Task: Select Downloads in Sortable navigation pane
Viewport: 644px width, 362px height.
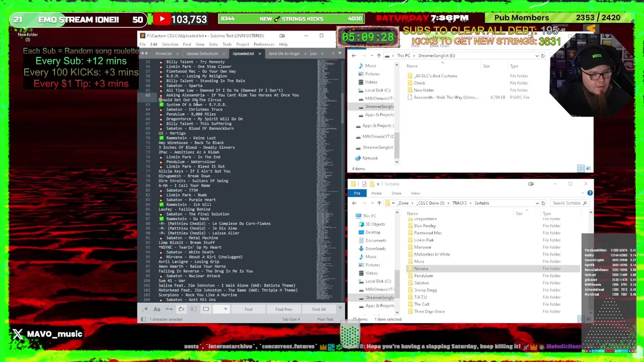Action: point(375,248)
